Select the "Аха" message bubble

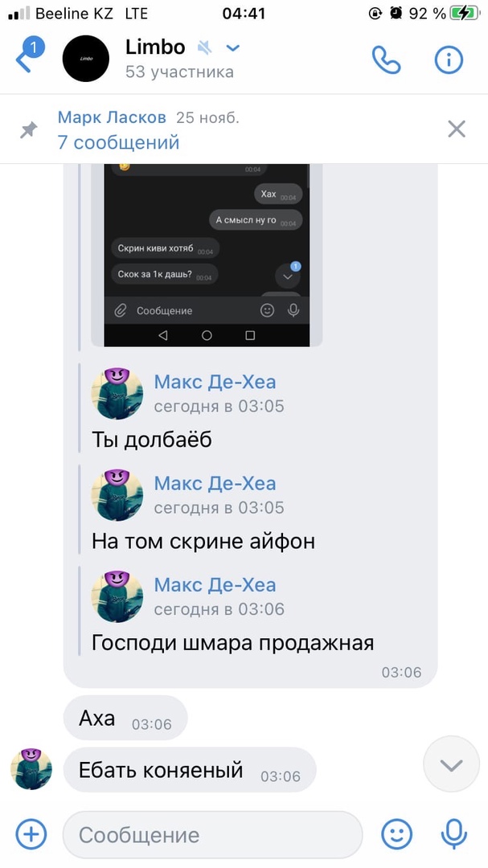click(x=125, y=719)
